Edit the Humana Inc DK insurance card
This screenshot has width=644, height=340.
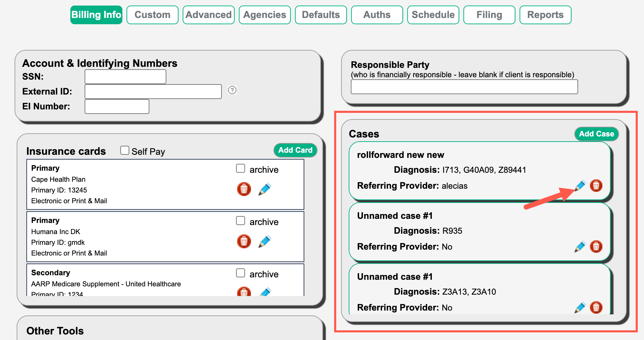coord(264,241)
